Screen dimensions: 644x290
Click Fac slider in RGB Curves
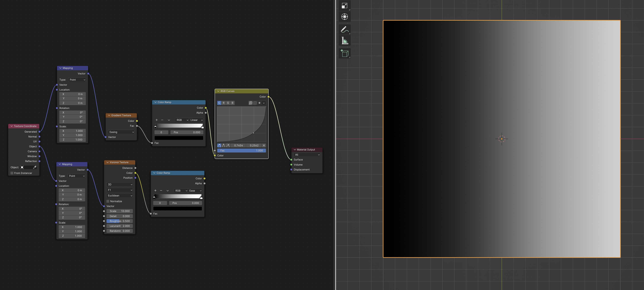(242, 151)
